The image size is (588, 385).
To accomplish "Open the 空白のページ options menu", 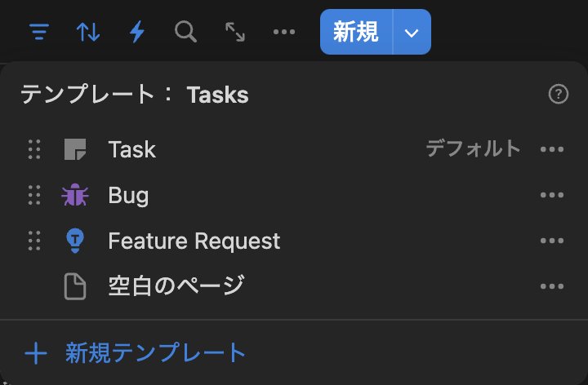I will [552, 286].
